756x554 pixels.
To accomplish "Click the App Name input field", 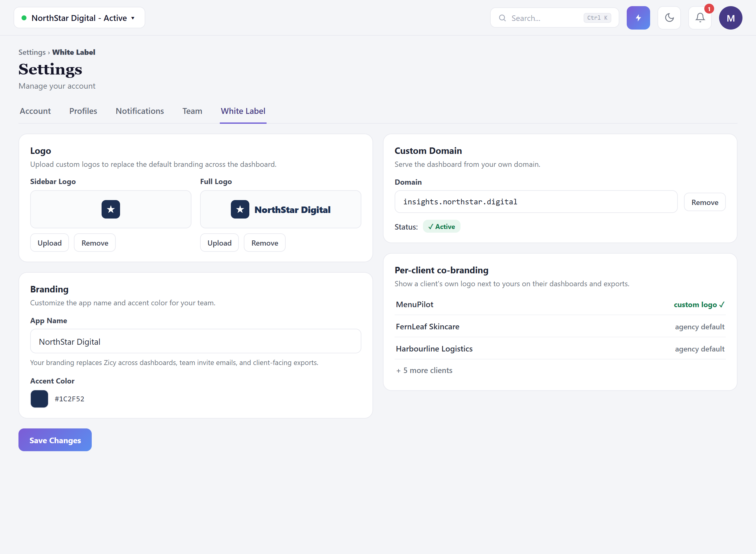I will [x=195, y=341].
